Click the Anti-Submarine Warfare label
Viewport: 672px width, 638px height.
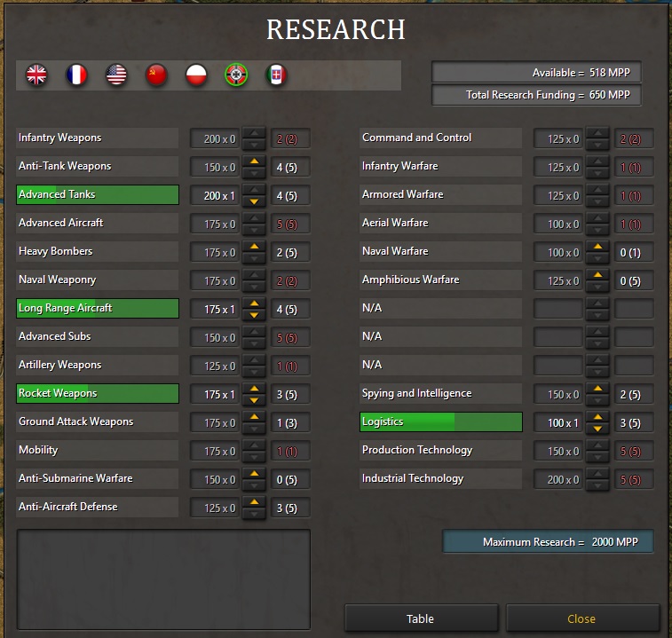point(75,478)
